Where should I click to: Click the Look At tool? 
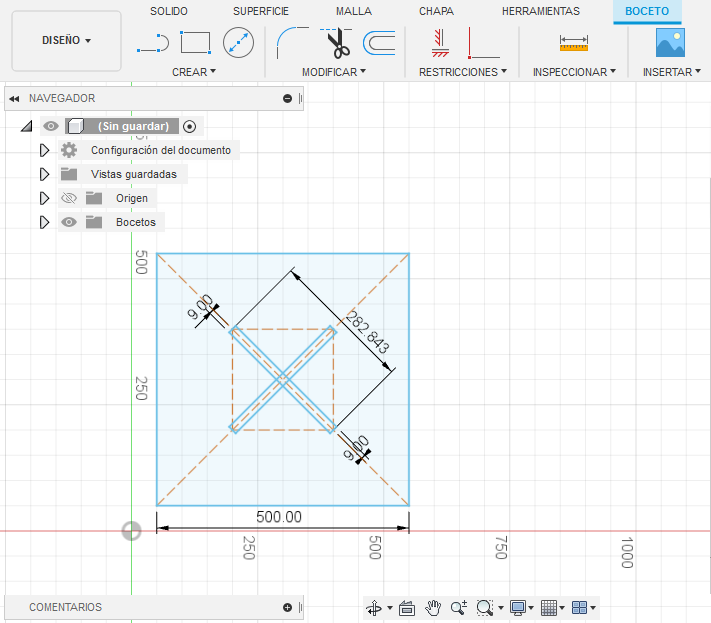tap(407, 608)
